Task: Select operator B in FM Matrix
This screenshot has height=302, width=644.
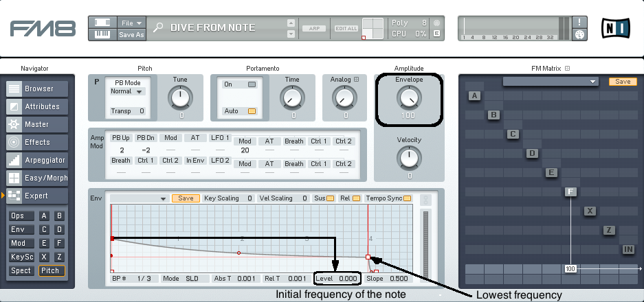Action: (x=493, y=115)
